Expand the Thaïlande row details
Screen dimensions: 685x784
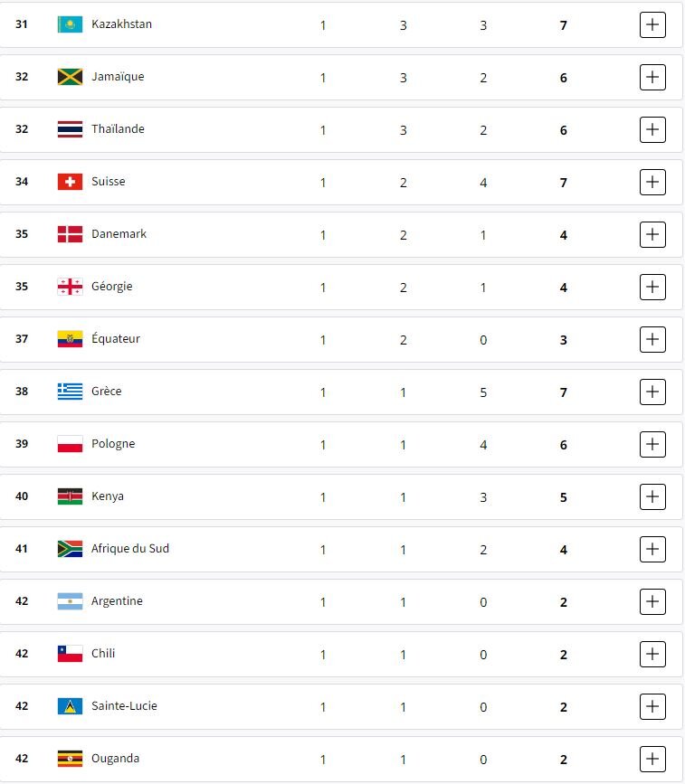652,129
